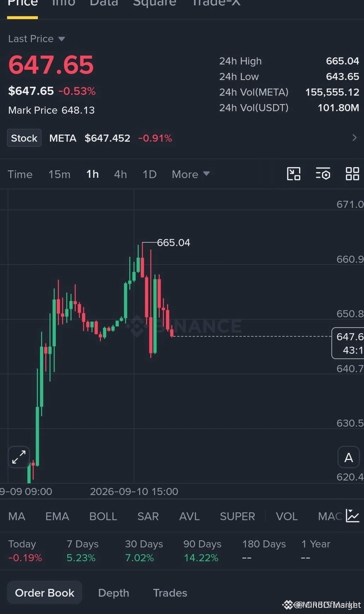
Task: Toggle the EMA indicator
Action: tap(57, 516)
